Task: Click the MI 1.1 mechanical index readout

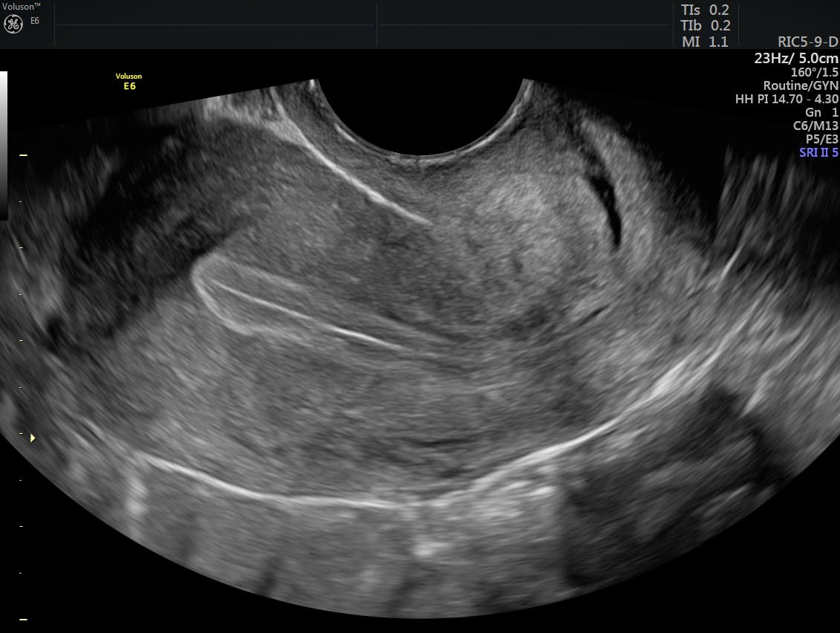Action: 705,42
